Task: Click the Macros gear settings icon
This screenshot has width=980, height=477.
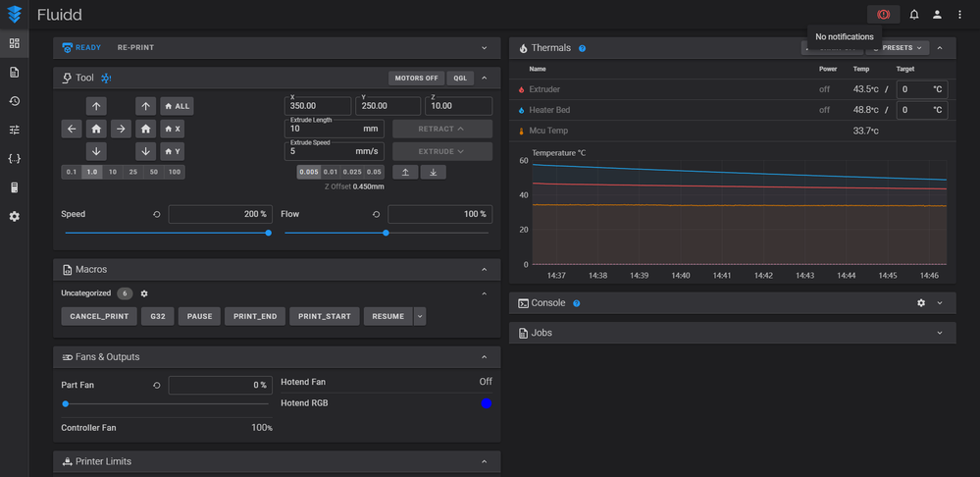Action: pos(144,293)
